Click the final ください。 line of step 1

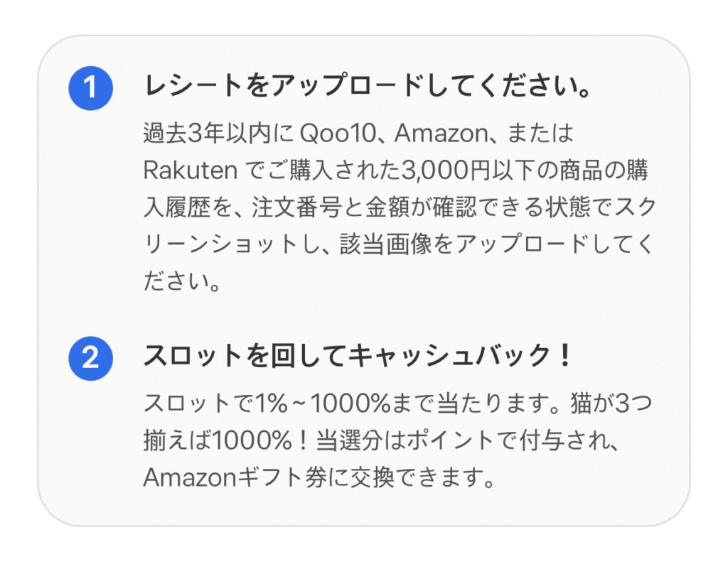(183, 281)
